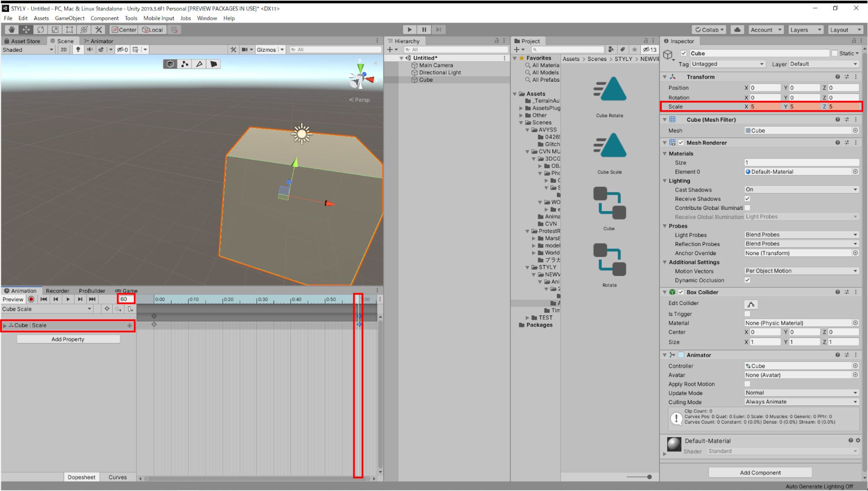The image size is (868, 491).
Task: Open the Tag Untagged dropdown
Action: [x=728, y=64]
